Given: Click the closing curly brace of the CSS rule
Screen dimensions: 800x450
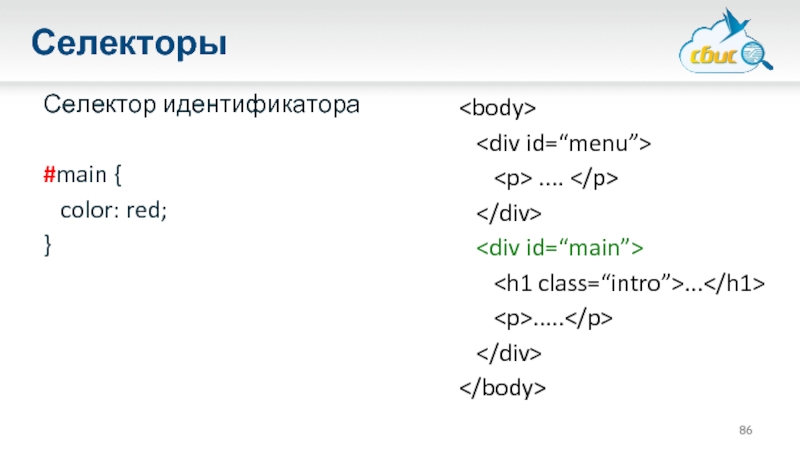Looking at the screenshot, I should [47, 244].
